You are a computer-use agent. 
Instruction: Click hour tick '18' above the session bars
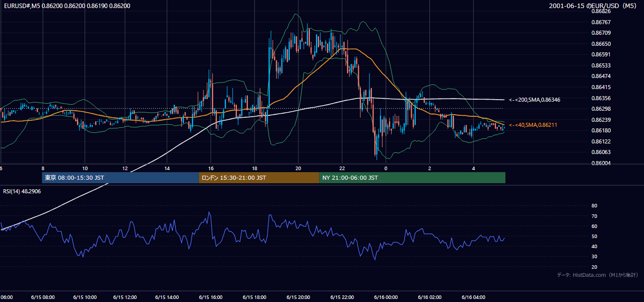coord(255,168)
